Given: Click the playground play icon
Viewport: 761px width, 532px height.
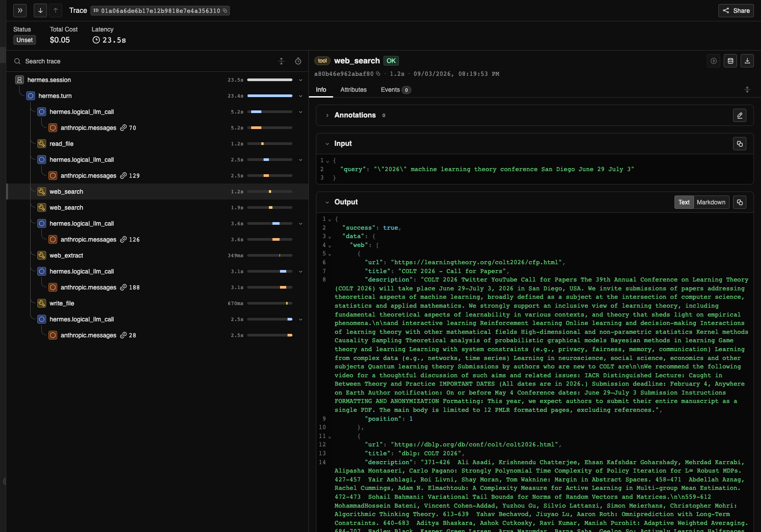Looking at the screenshot, I should 714,61.
